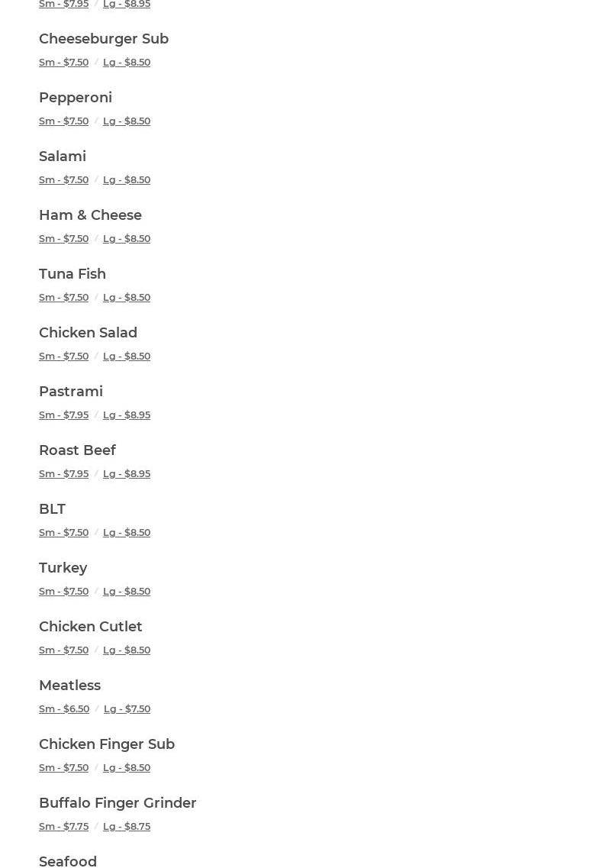599x868 pixels.
Task: Choose the large Cheeseburger Sub option
Action: pos(127,63)
